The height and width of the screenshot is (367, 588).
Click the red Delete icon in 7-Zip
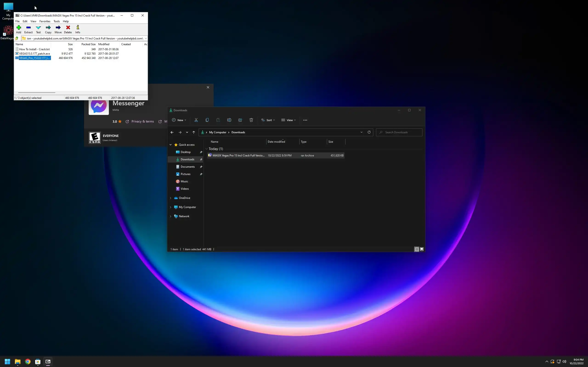(x=68, y=29)
